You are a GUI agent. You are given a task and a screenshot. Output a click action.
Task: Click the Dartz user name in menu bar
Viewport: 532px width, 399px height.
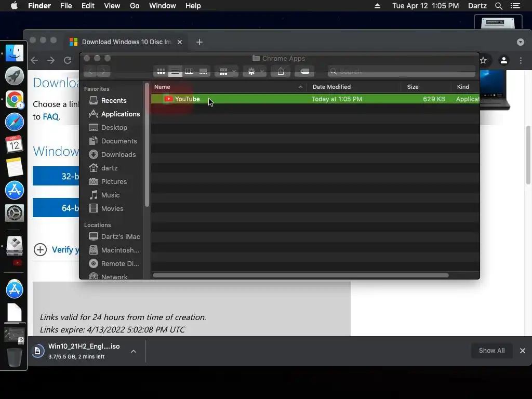477,6
